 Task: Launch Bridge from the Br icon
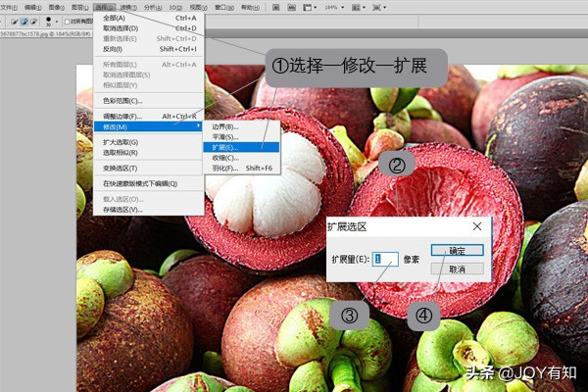[276, 7]
